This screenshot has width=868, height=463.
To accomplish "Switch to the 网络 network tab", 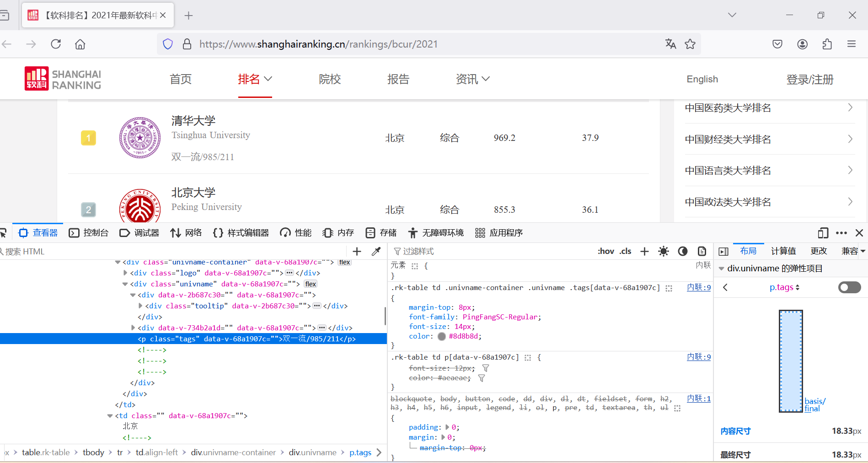I will coord(186,233).
